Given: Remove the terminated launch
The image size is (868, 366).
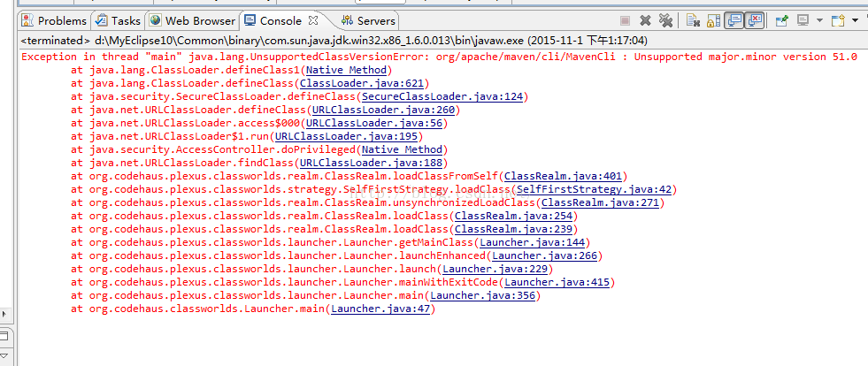Looking at the screenshot, I should (x=645, y=21).
